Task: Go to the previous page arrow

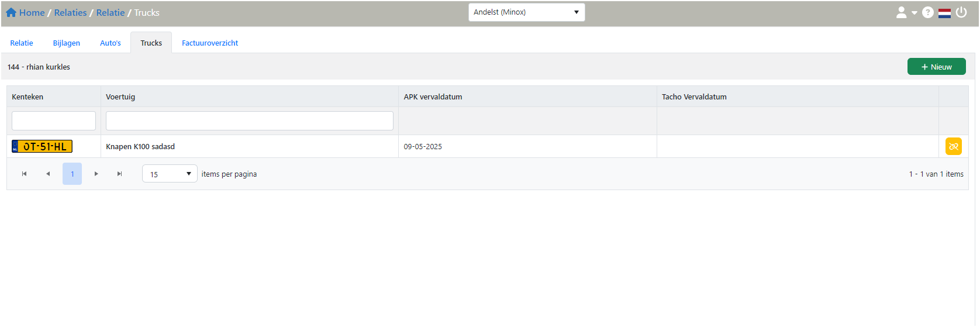Action: (x=48, y=174)
